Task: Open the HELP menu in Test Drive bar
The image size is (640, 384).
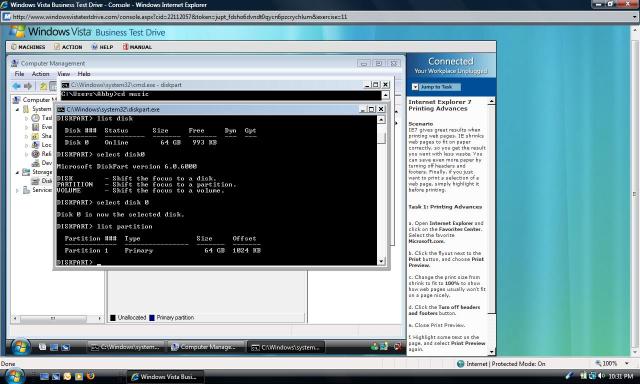Action: [x=102, y=47]
